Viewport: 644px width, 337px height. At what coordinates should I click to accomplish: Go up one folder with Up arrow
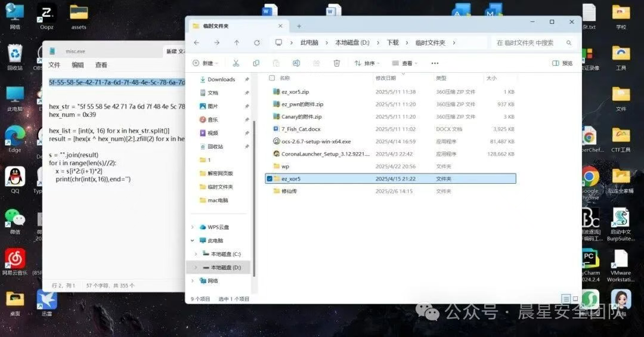(x=237, y=43)
